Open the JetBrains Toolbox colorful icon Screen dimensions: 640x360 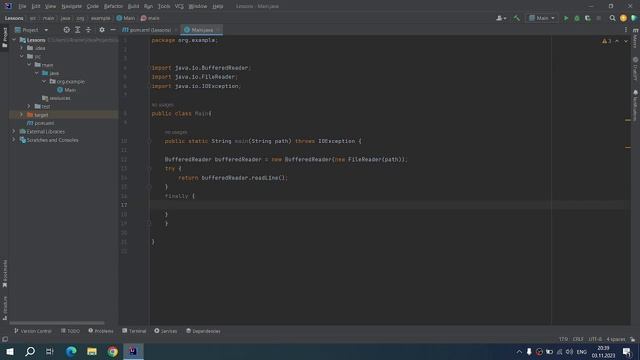click(634, 18)
